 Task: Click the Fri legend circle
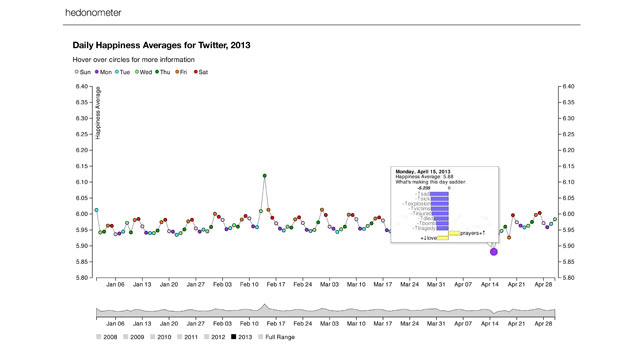tap(177, 72)
